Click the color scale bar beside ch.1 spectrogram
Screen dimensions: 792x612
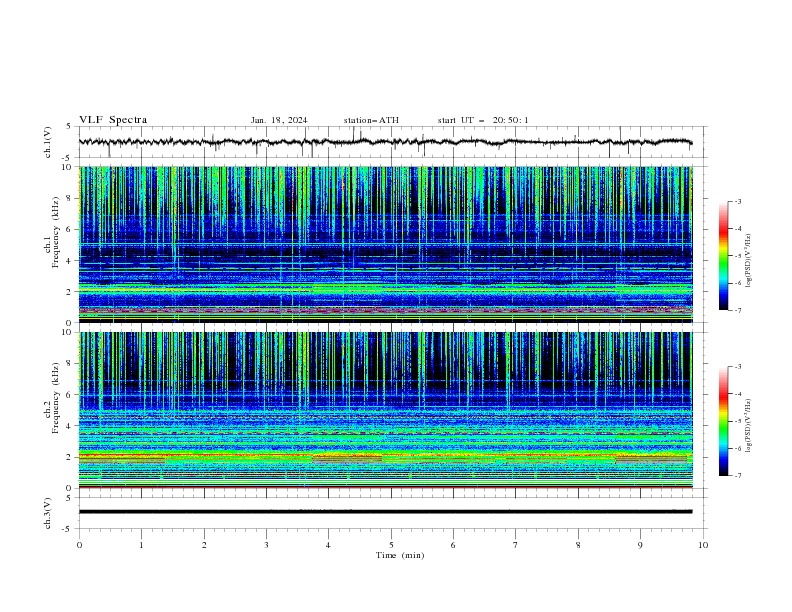[x=724, y=256]
